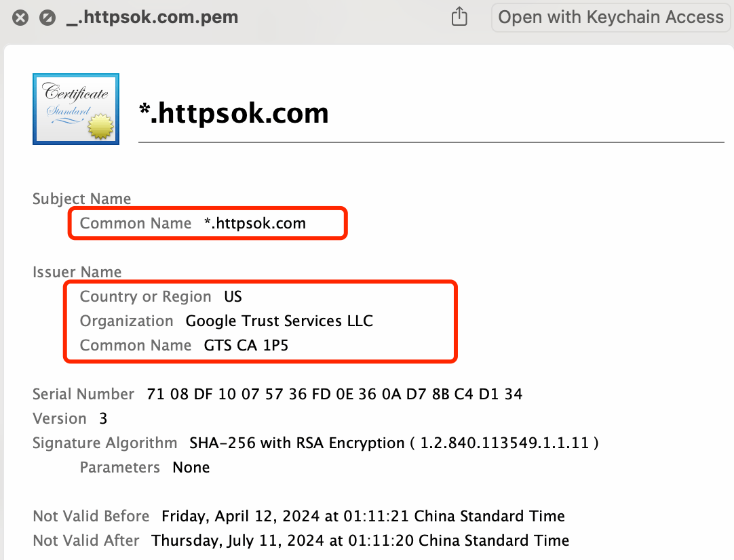Image resolution: width=734 pixels, height=560 pixels.
Task: Select the certificate serial number value
Action: tap(334, 394)
